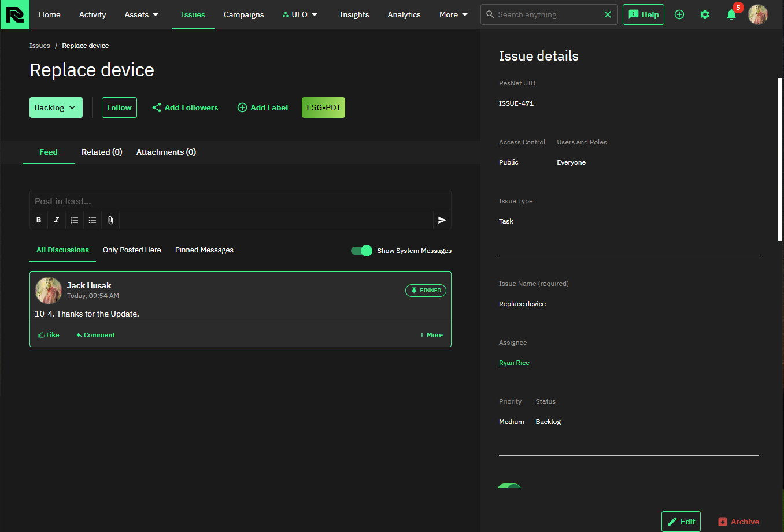Screen dimensions: 784x532
Task: Switch to the Feed tab
Action: [49, 152]
